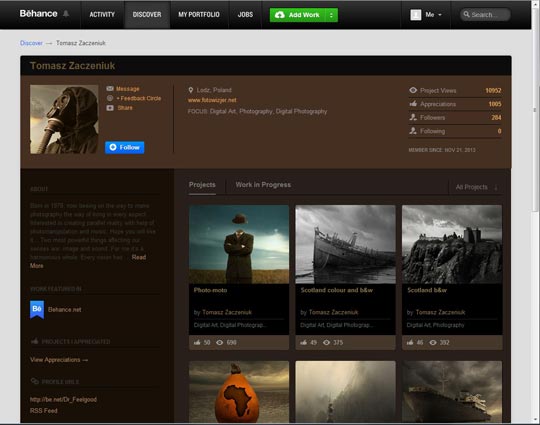Click the vertical scrollbar on the right
540x425 pixels.
[x=535, y=110]
